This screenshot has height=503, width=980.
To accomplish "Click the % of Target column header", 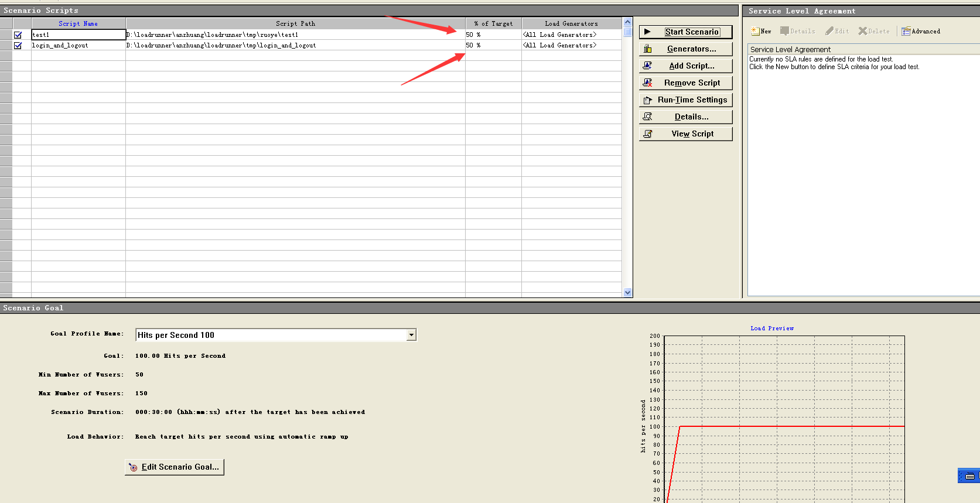I will (x=493, y=23).
